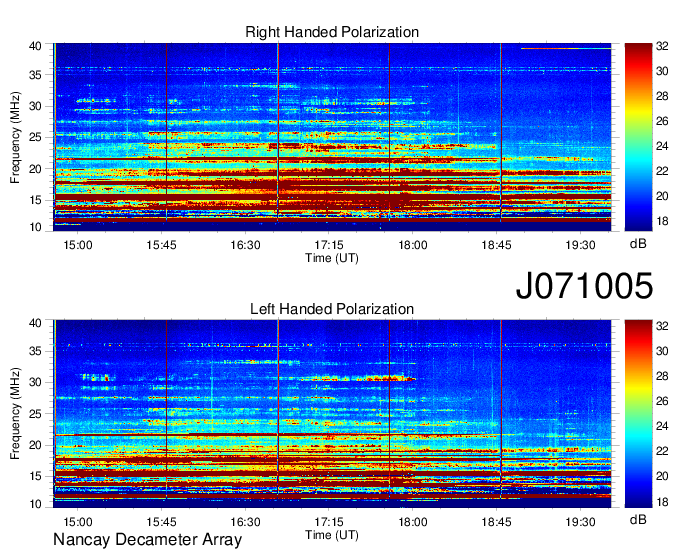Click the top plot colorbar
Image resolution: width=680 pixels, height=552 pixels.
(x=638, y=137)
